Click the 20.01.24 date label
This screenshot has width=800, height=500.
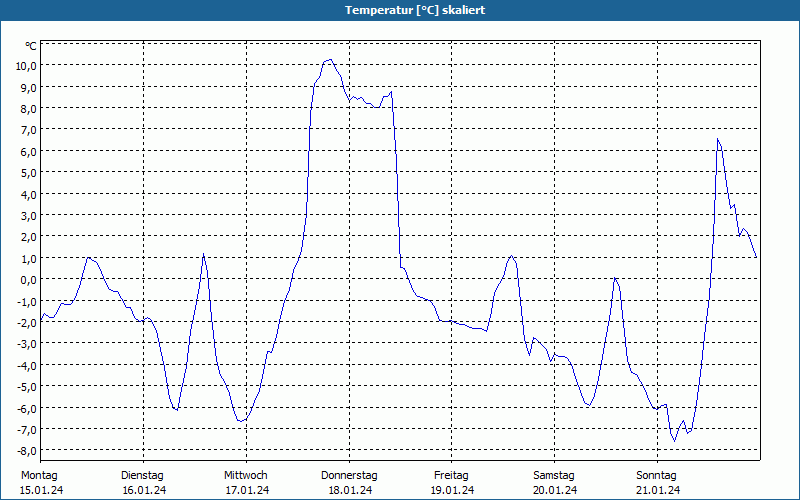[x=555, y=490]
